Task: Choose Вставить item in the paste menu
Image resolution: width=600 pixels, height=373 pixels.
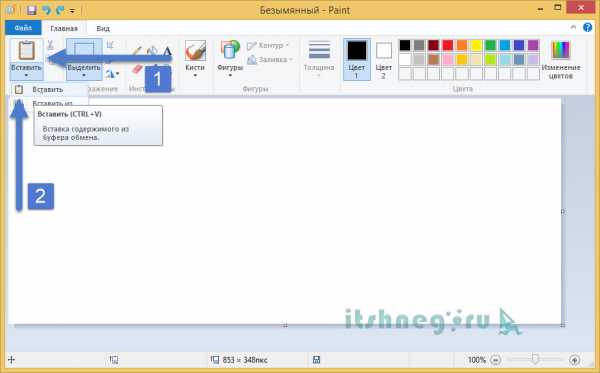Action: pyautogui.click(x=48, y=90)
